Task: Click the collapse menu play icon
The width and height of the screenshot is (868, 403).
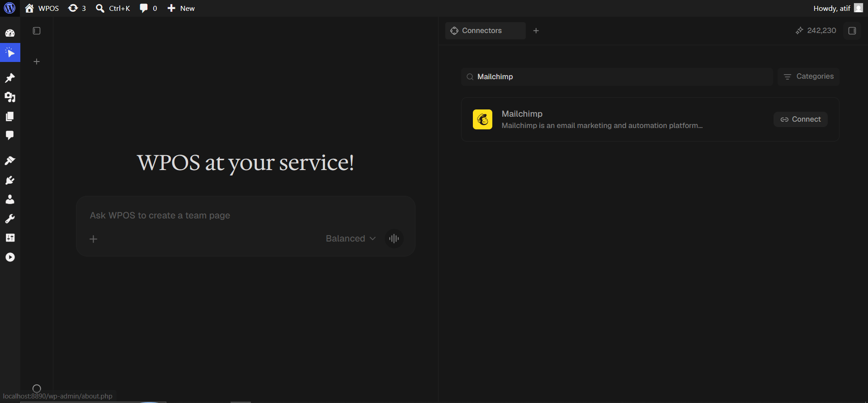Action: point(10,257)
